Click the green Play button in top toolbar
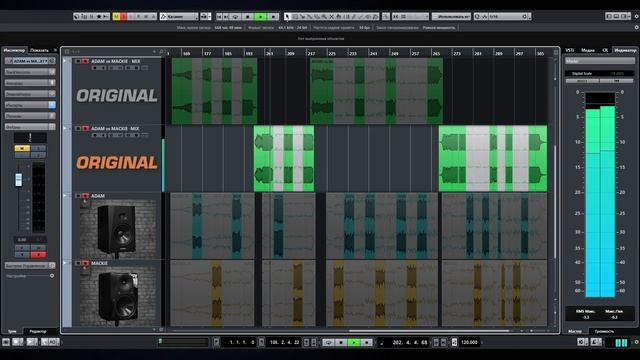 (260, 17)
